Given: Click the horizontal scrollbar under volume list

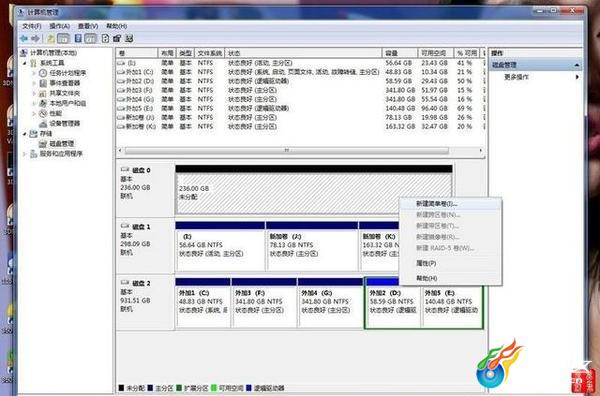Looking at the screenshot, I should 286,151.
